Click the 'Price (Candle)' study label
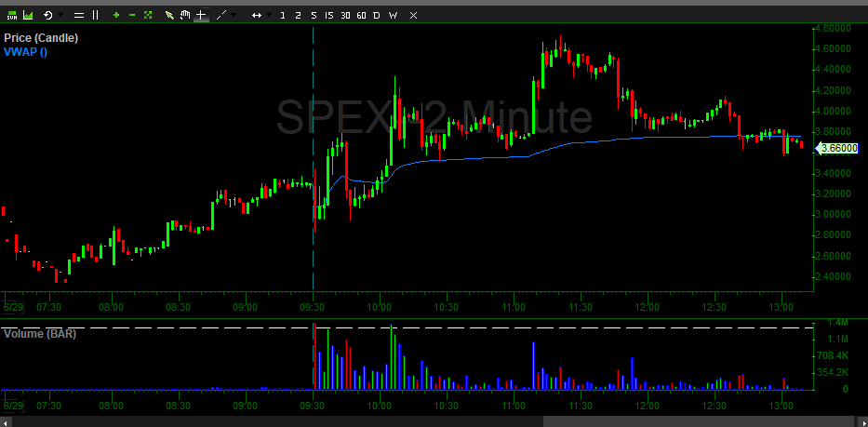Image resolution: width=868 pixels, height=427 pixels. pos(41,38)
